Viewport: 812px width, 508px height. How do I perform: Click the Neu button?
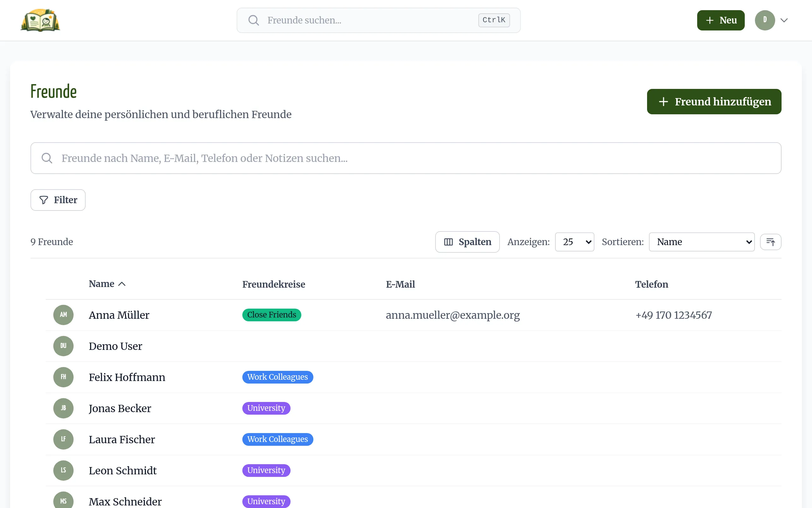tap(721, 20)
